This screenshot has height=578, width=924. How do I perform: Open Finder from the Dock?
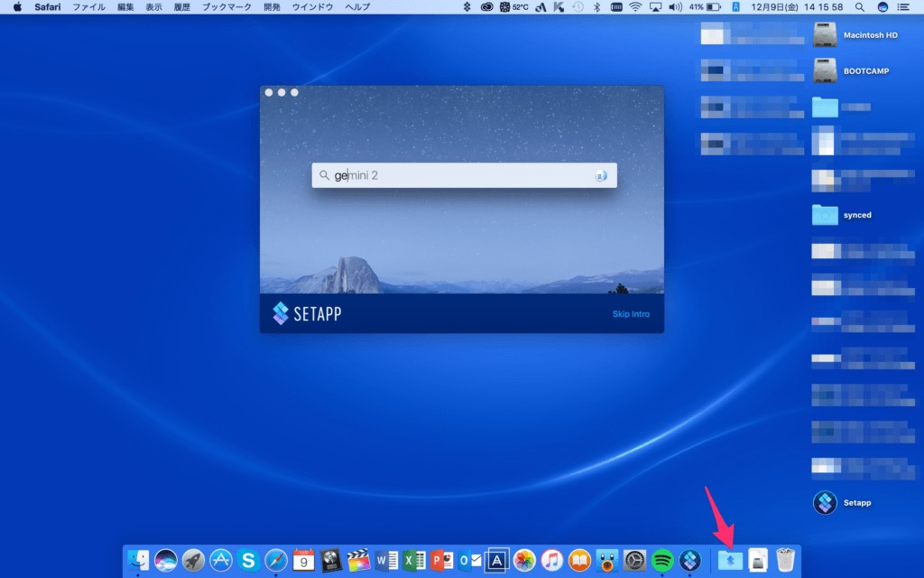click(x=138, y=560)
